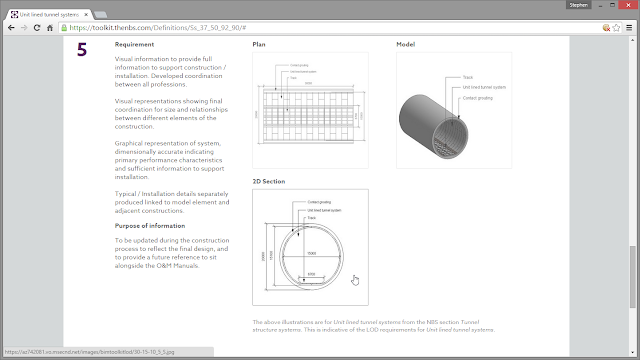
Task: Open the browser home page icon
Action: click(x=50, y=28)
